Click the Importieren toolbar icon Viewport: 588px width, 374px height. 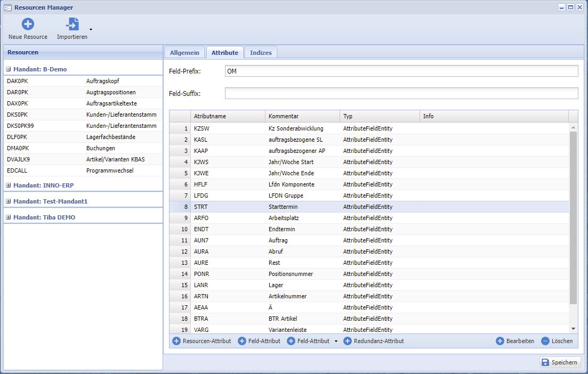click(x=72, y=24)
